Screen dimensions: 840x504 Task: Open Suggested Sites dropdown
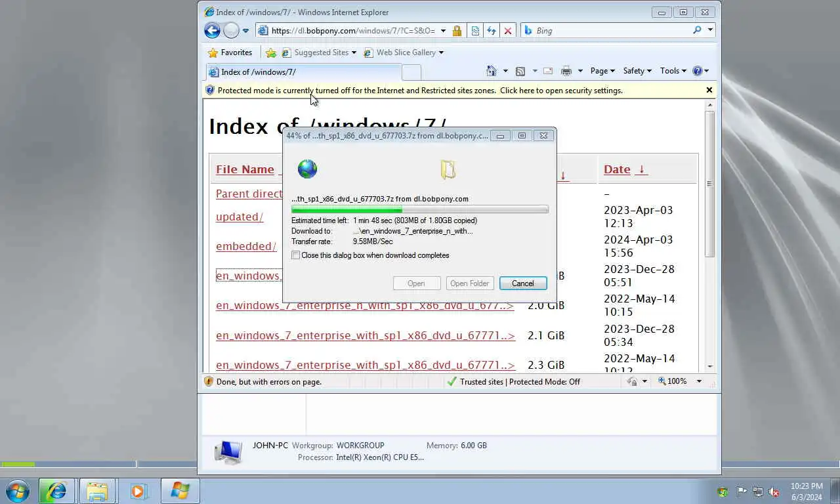point(319,52)
